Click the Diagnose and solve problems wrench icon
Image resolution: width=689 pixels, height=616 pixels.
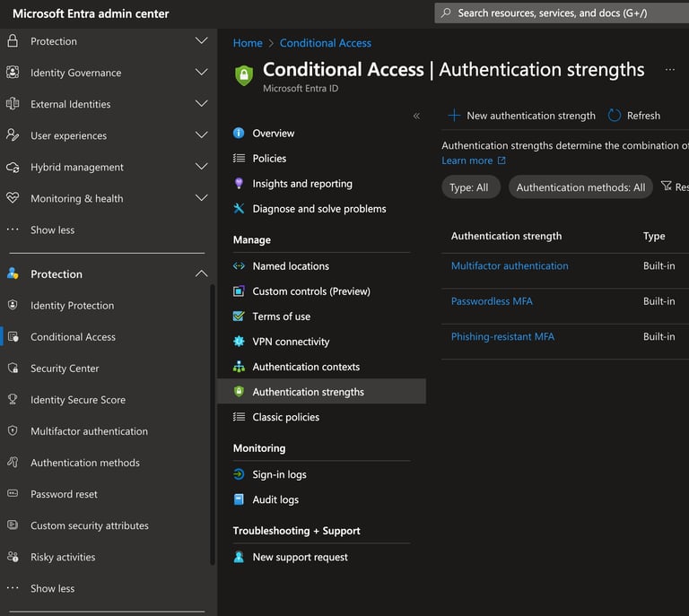point(239,209)
